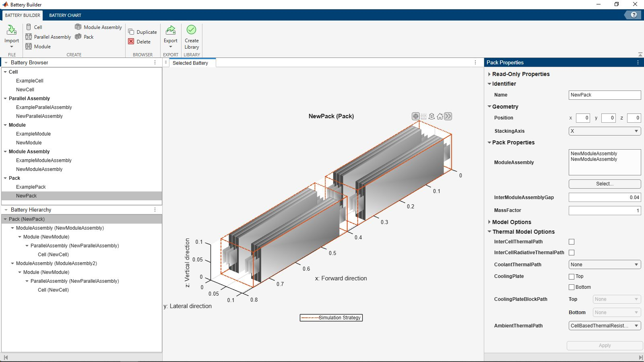Click the ModuleAssembly list box

point(605,162)
